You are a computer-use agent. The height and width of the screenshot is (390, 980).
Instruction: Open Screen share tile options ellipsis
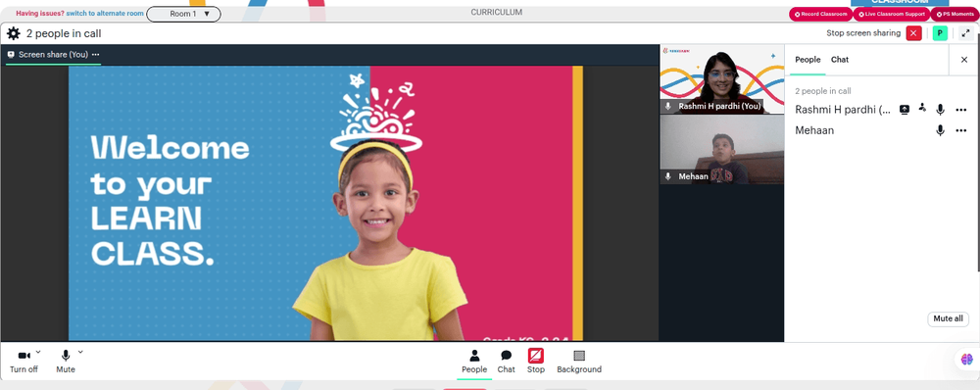(96, 54)
